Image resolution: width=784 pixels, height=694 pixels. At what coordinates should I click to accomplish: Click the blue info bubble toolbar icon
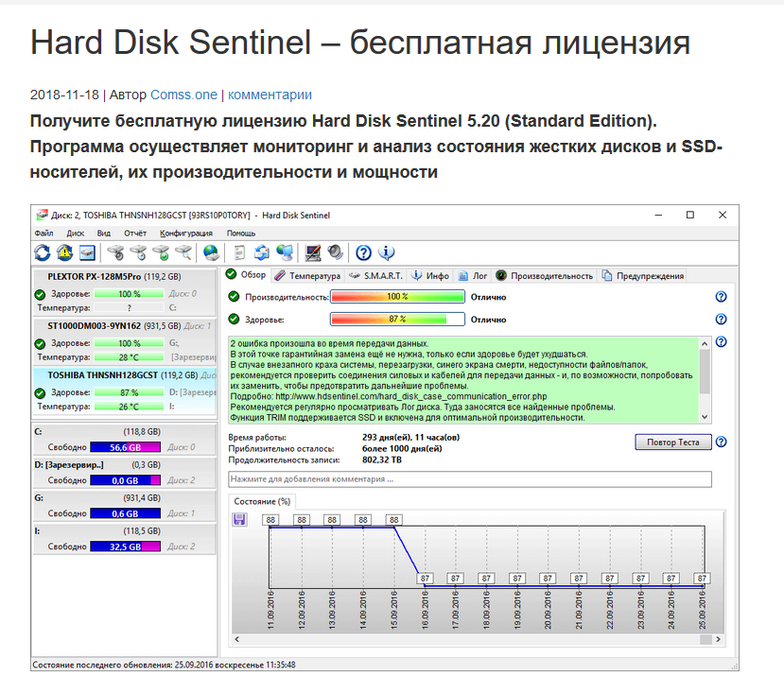[x=386, y=253]
